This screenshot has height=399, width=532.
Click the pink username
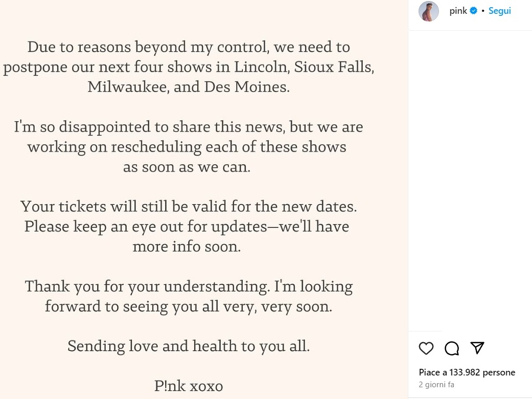[x=458, y=11]
